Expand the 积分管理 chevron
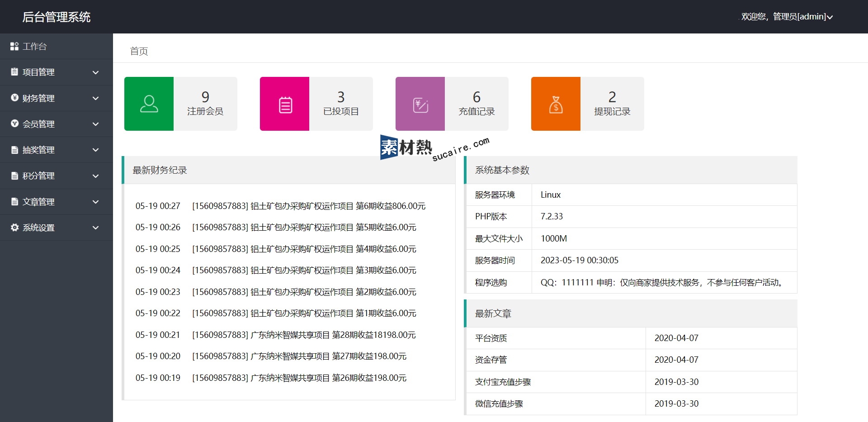This screenshot has height=422, width=868. (95, 176)
